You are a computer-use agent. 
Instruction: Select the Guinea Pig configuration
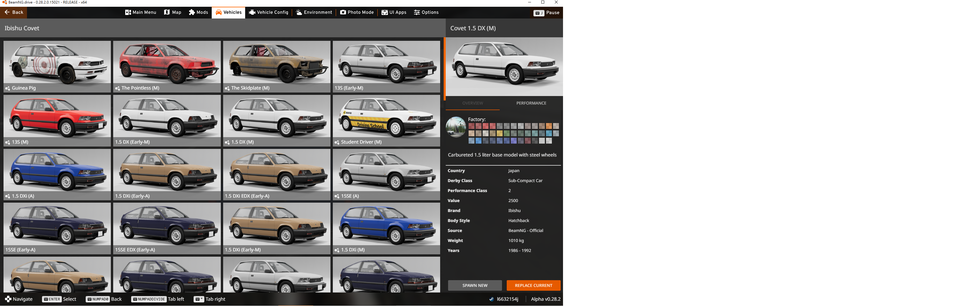(x=57, y=67)
